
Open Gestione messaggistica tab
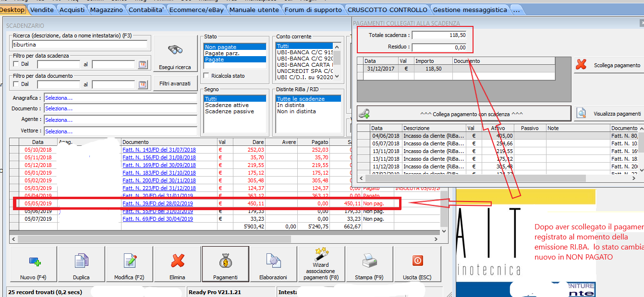(470, 10)
